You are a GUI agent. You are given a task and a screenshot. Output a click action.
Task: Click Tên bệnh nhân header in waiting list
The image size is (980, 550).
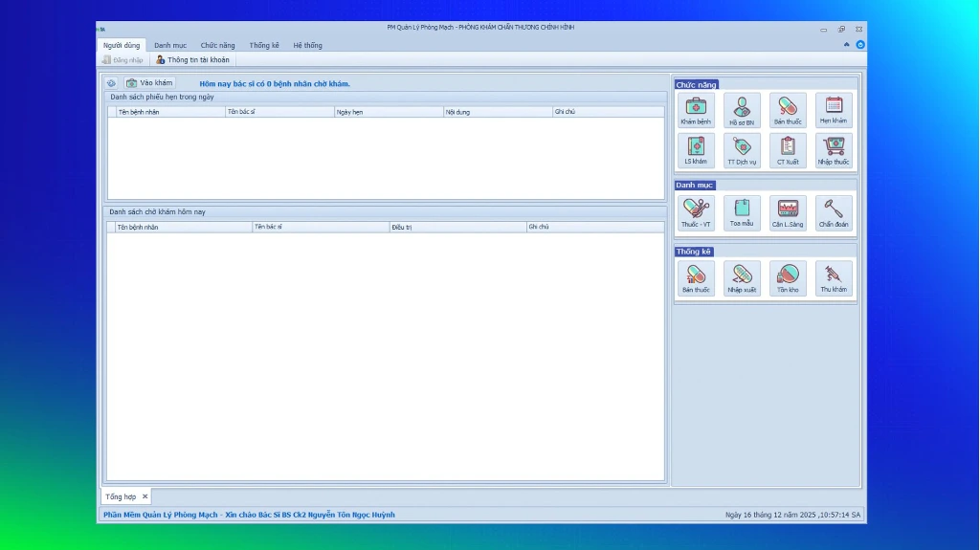184,227
